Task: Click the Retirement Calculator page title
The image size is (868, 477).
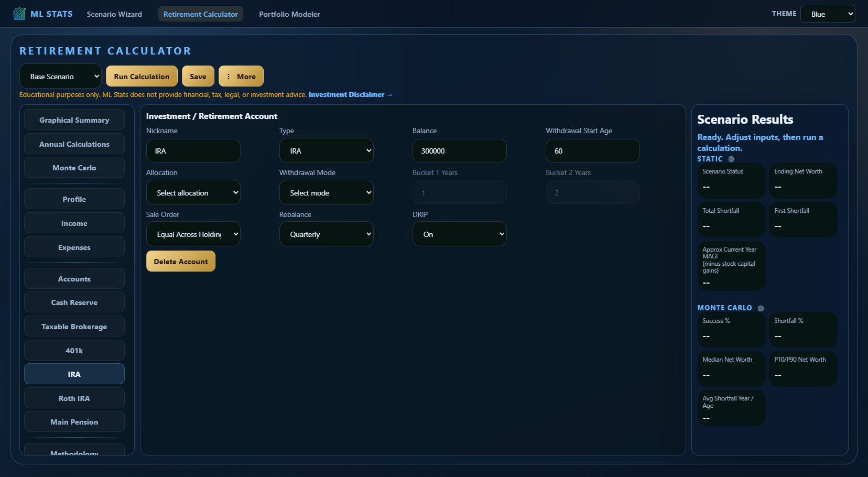Action: [x=105, y=51]
